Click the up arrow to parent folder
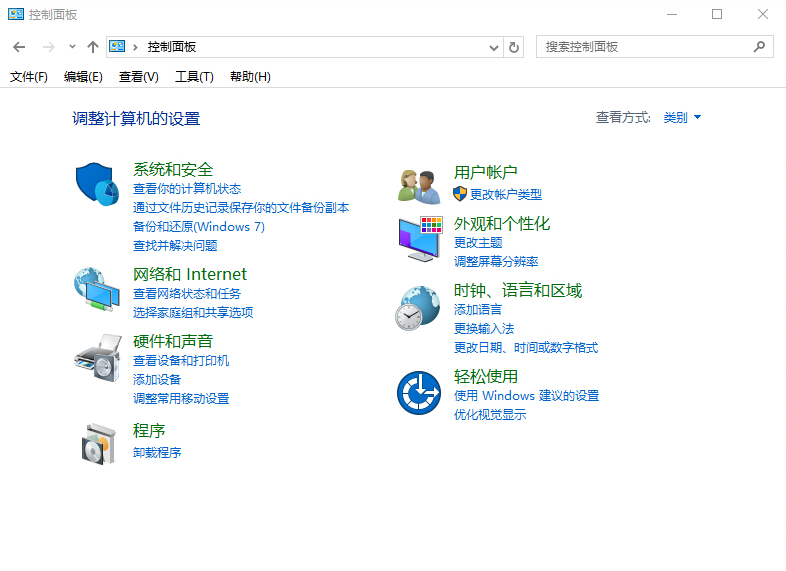The width and height of the screenshot is (786, 571). [93, 47]
